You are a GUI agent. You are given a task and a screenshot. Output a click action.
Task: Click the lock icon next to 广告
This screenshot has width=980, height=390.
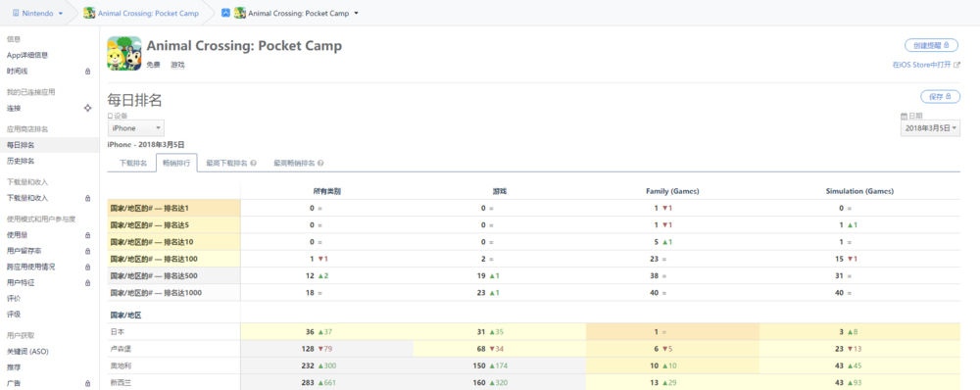click(x=87, y=383)
